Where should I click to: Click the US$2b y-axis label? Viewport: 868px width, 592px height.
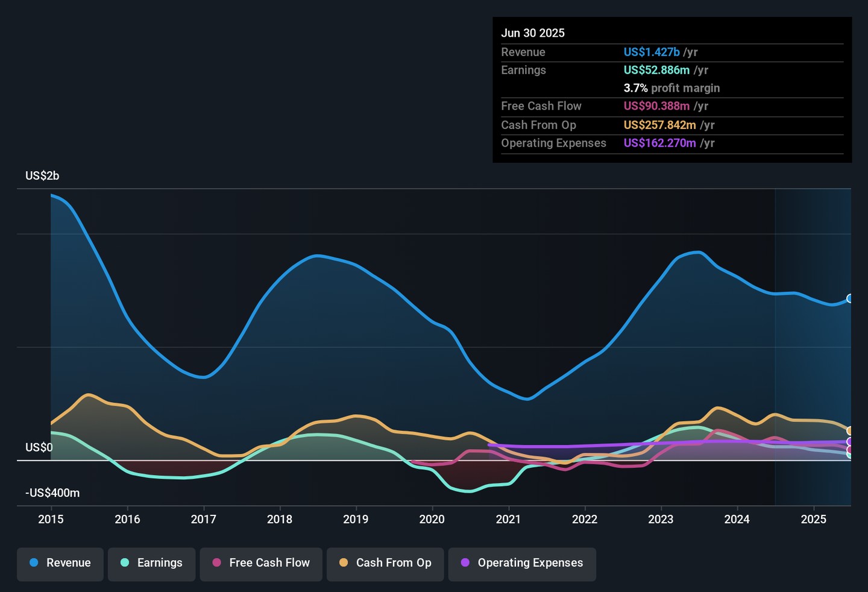tap(42, 176)
